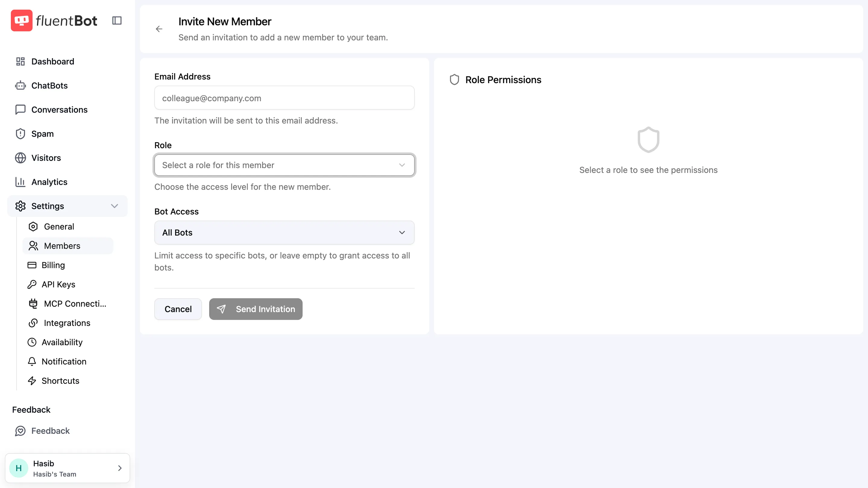
Task: Go to API Keys settings
Action: [x=68, y=284]
